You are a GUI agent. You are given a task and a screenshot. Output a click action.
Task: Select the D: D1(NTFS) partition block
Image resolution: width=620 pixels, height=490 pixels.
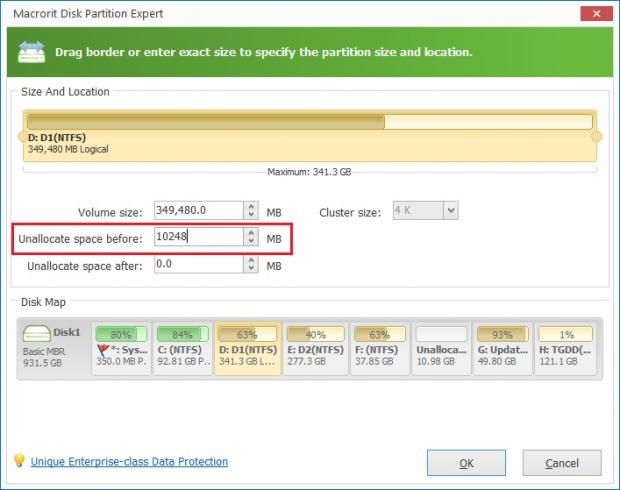coord(246,346)
